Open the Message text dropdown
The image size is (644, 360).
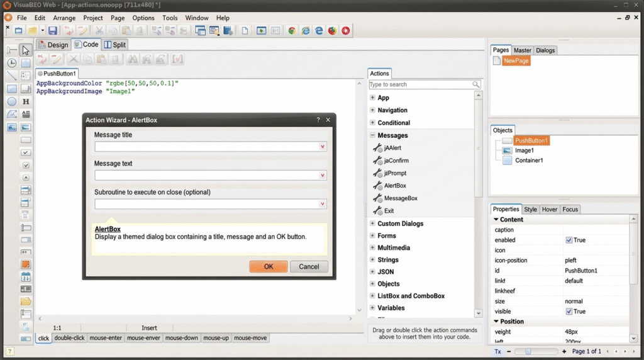(323, 176)
